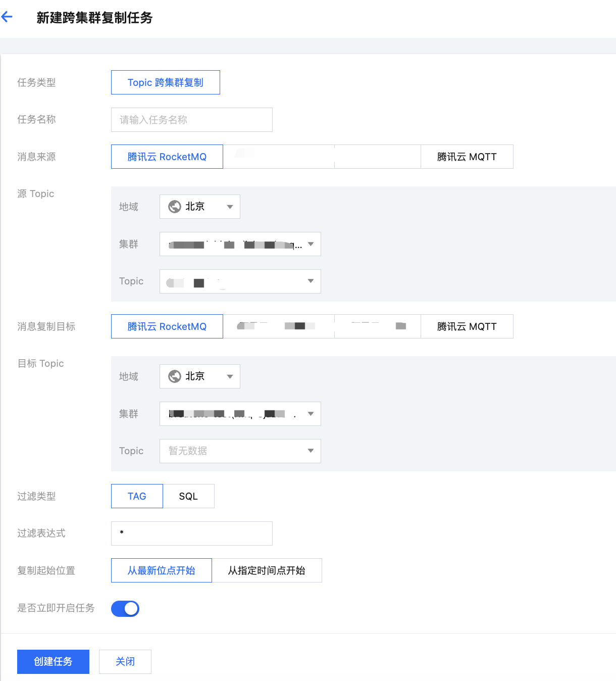
Task: Open the 源 Topic 集群 dropdown
Action: [x=240, y=244]
